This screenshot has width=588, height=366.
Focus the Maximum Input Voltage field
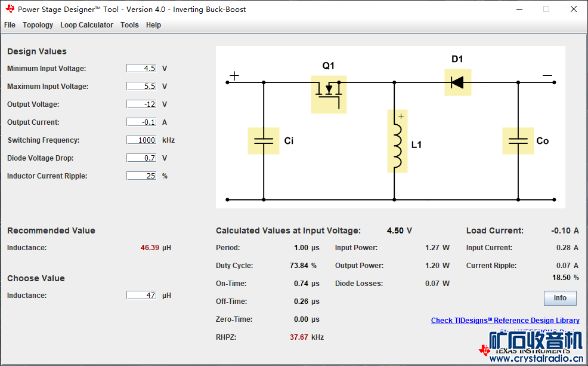tap(141, 87)
